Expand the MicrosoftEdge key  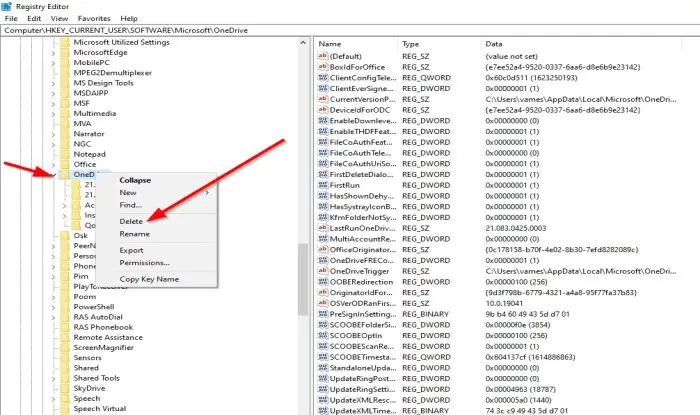pos(53,53)
